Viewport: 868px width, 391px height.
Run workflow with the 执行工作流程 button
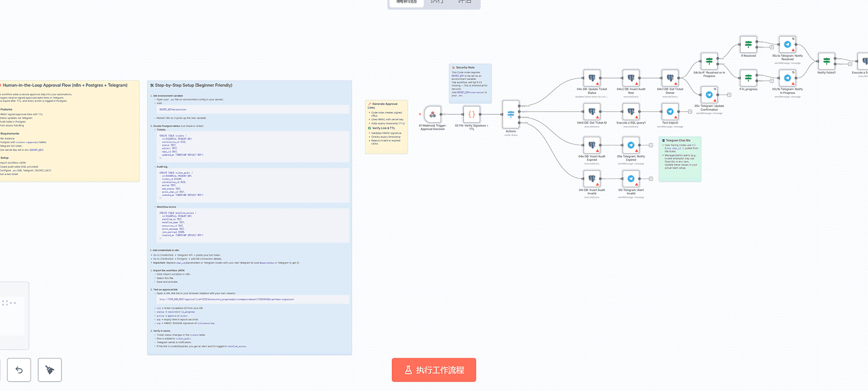(433, 370)
